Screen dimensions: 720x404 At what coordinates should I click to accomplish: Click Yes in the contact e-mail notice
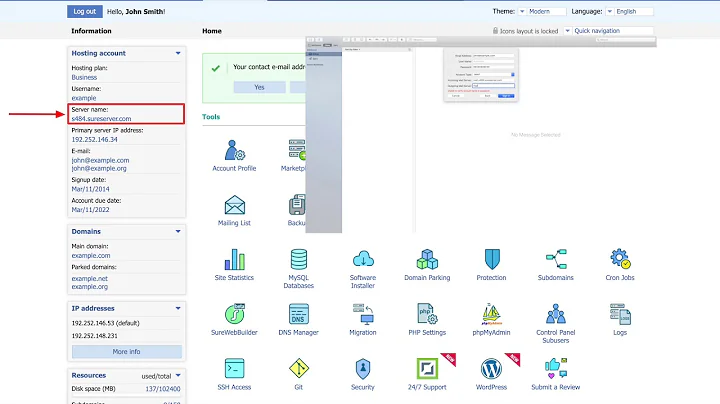point(259,87)
